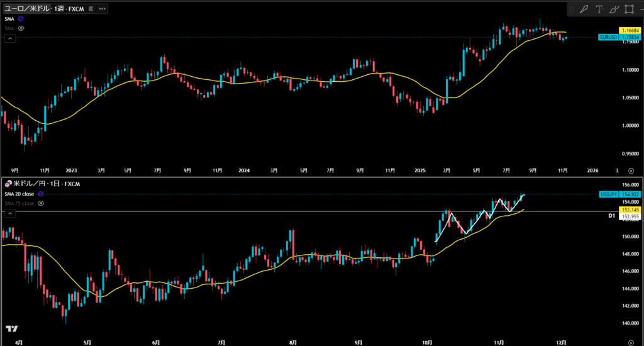644x346 pixels.
Task: Click the ユーロ/米ドル symbol title
Action: click(x=26, y=9)
